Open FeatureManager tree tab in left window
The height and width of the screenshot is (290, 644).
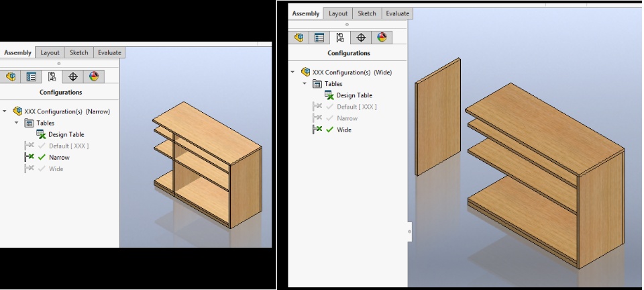[x=11, y=77]
